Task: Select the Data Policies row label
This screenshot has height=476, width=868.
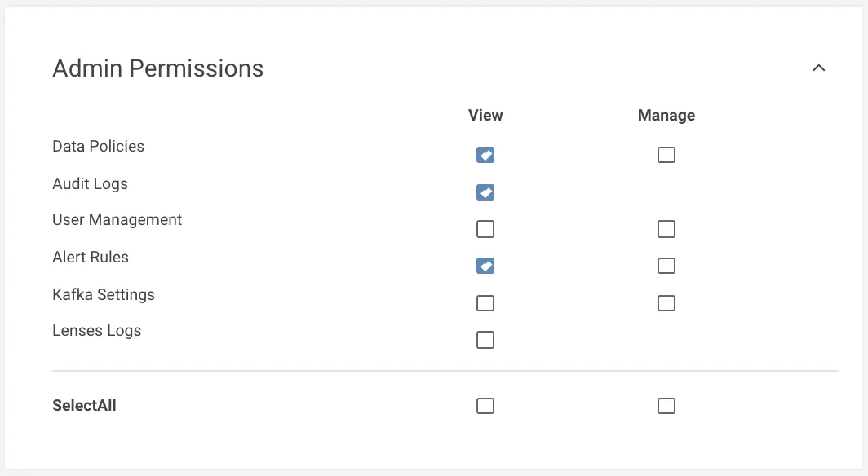Action: [x=98, y=146]
